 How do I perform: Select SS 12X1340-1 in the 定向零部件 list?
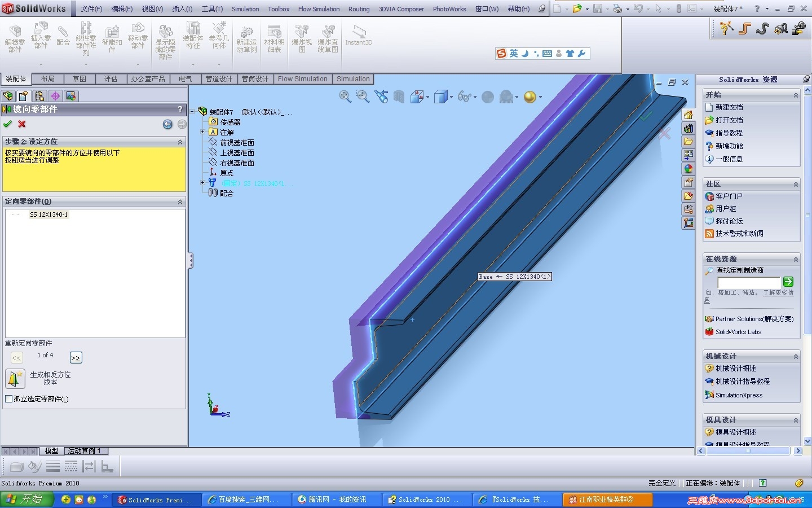[x=49, y=214]
